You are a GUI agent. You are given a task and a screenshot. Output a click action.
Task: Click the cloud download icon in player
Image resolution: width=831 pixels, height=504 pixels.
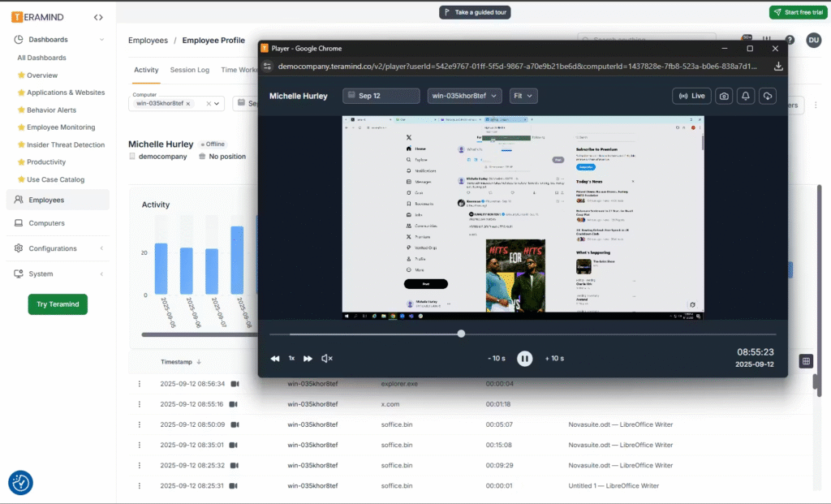coord(767,96)
